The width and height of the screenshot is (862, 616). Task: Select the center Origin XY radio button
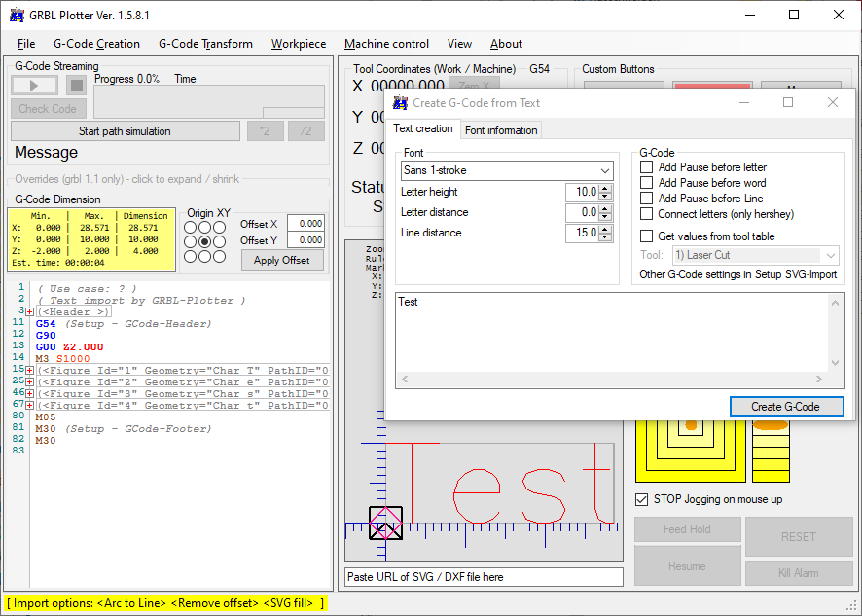[x=204, y=241]
